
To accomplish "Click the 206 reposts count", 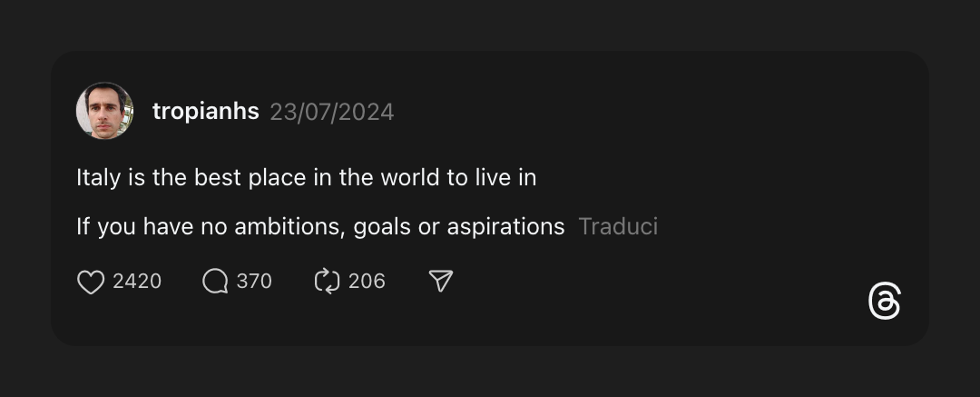I will 367,282.
